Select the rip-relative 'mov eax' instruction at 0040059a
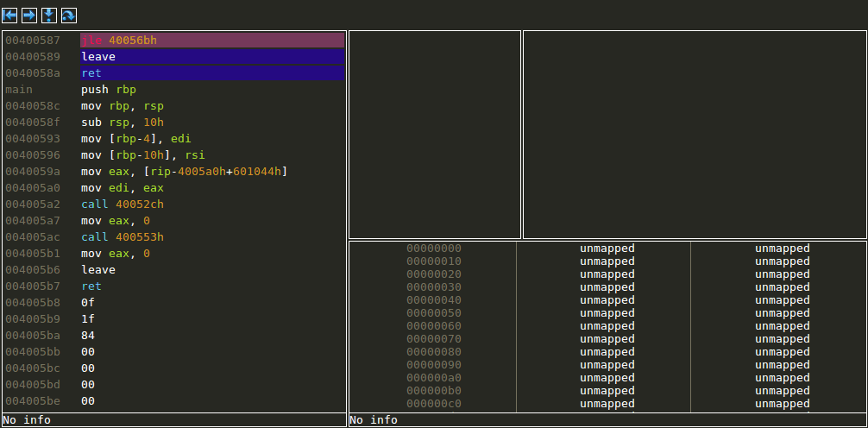This screenshot has width=868, height=428. click(185, 172)
